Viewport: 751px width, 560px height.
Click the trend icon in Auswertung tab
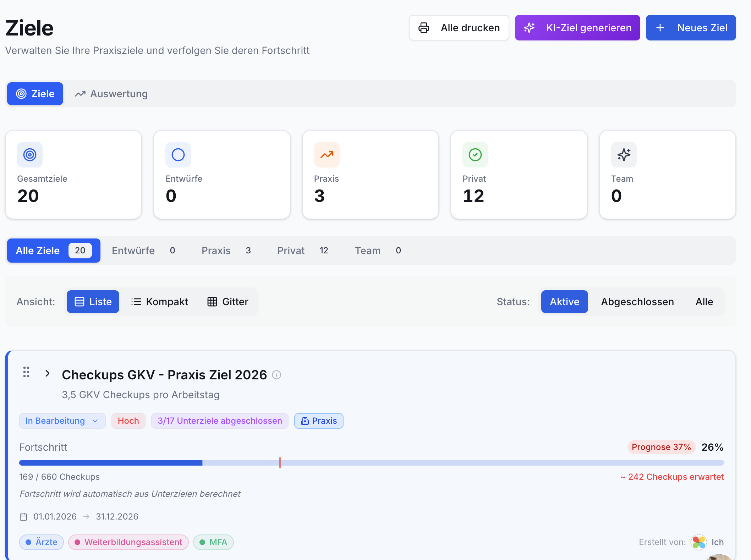pos(80,94)
